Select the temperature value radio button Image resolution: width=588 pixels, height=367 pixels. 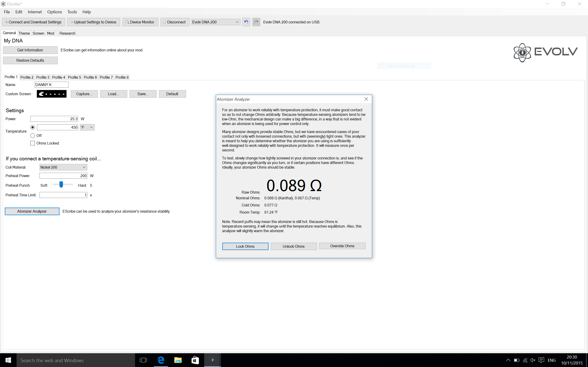[x=33, y=128]
